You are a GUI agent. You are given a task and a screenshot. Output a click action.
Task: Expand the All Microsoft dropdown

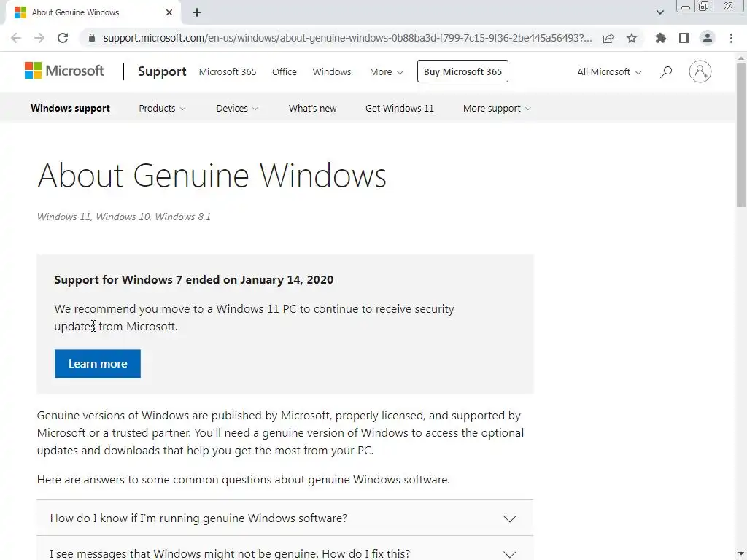[609, 72]
